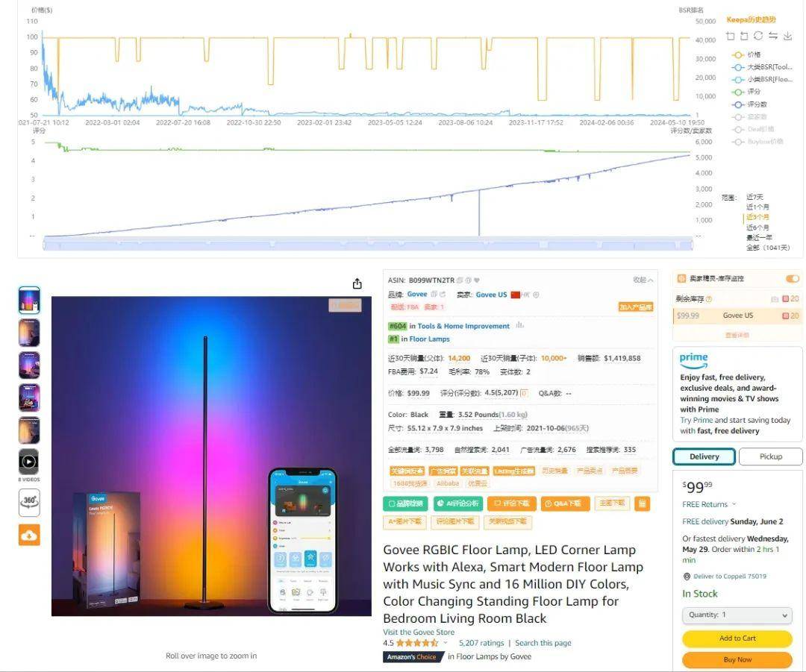The image size is (806, 672).
Task: Copy the ASIN B099WTN2TR
Action: coord(460,280)
